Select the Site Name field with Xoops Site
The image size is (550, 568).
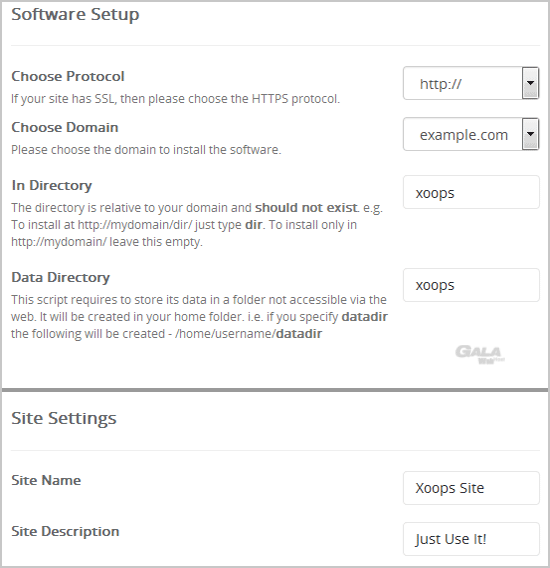click(471, 488)
